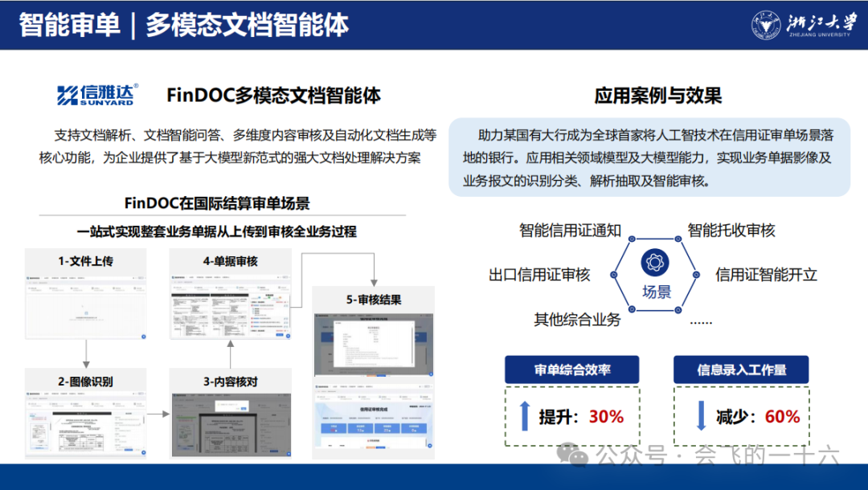Screen dimensions: 868x490
Task: Click the light blue application case description box
Action: point(649,157)
